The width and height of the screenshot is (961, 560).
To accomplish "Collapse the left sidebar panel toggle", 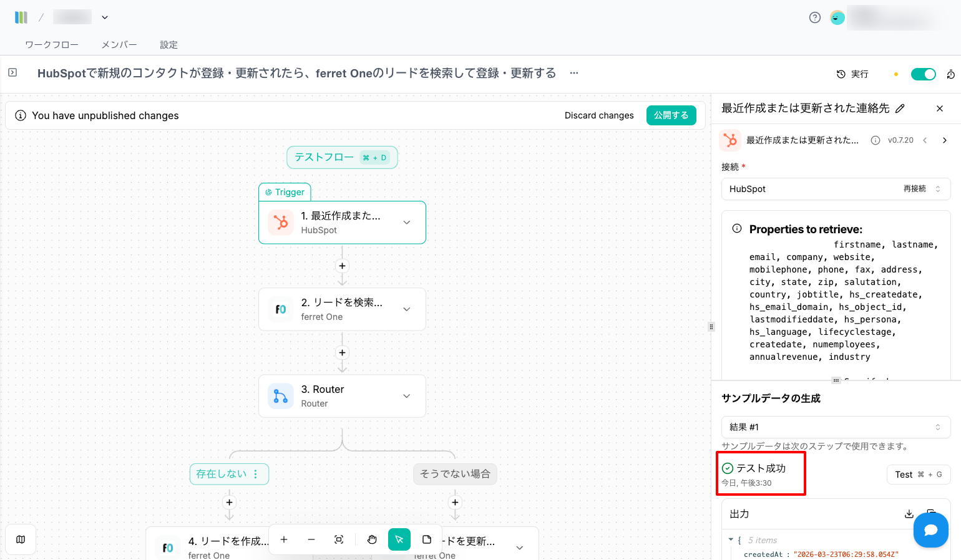I will point(12,73).
